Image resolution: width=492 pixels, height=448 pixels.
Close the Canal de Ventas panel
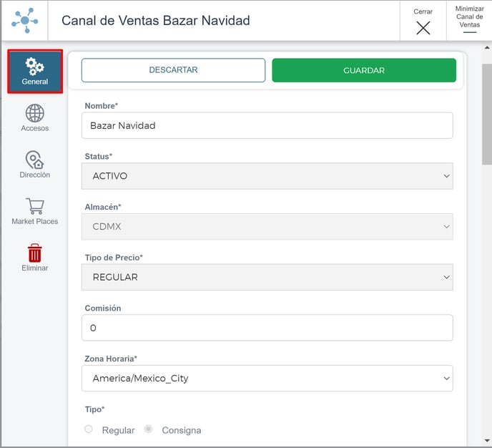(x=423, y=22)
